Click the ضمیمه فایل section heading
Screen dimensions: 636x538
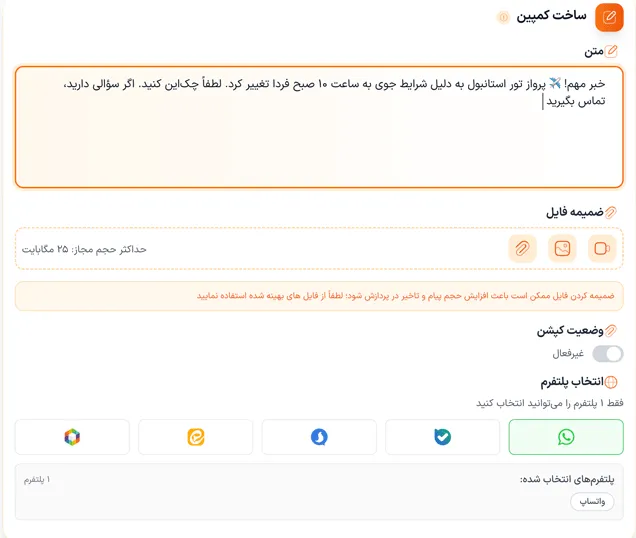pos(574,212)
